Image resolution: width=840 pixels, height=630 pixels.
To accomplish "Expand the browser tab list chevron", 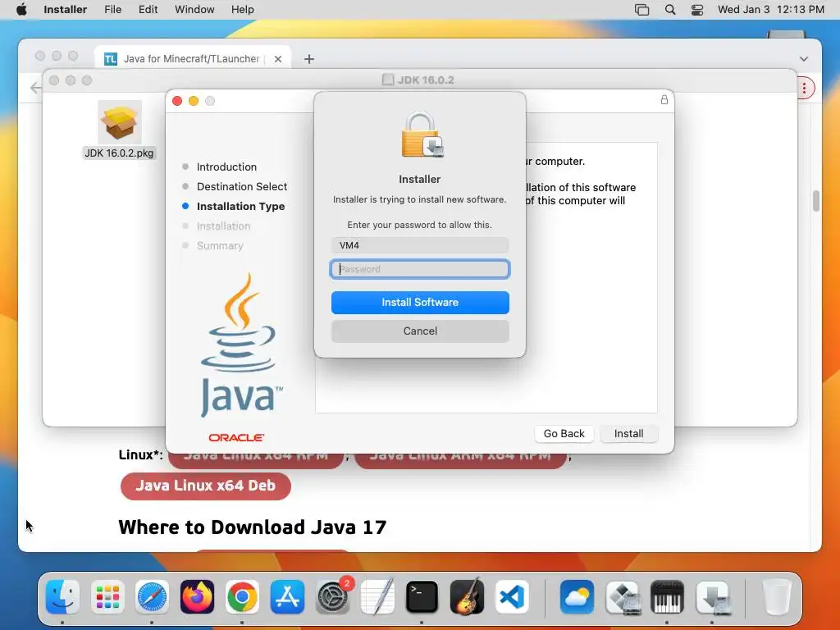I will pos(804,59).
